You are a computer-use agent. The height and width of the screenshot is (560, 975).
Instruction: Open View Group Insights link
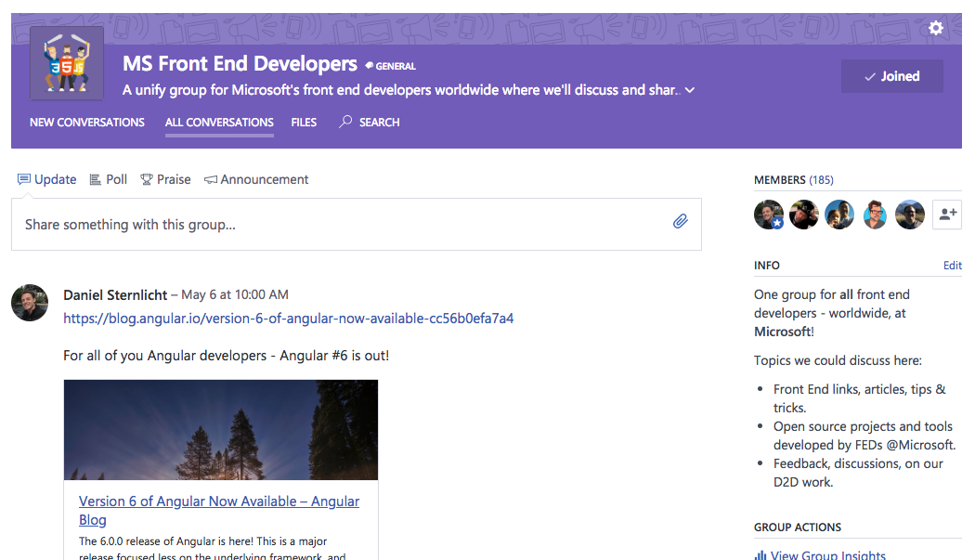point(820,554)
